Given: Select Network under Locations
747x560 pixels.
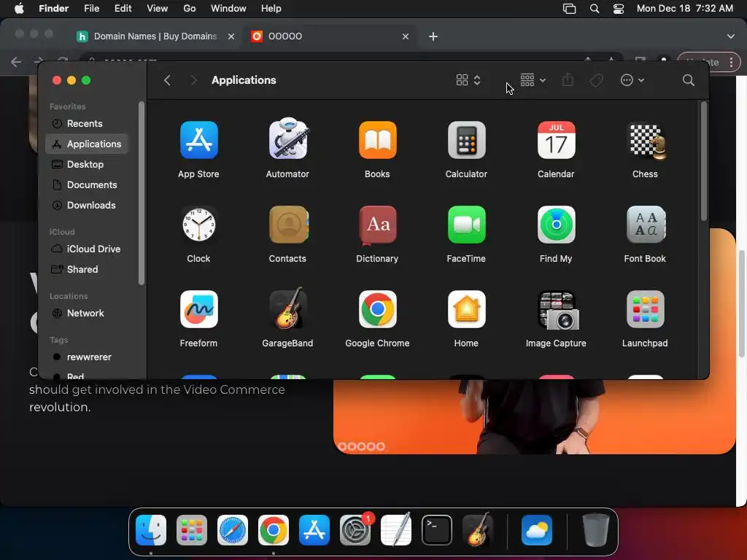Looking at the screenshot, I should [87, 314].
